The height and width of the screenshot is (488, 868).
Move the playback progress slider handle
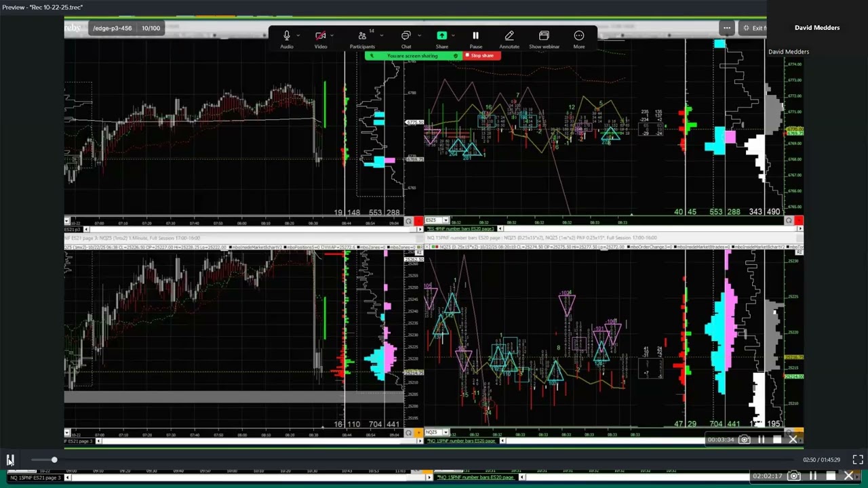click(54, 460)
